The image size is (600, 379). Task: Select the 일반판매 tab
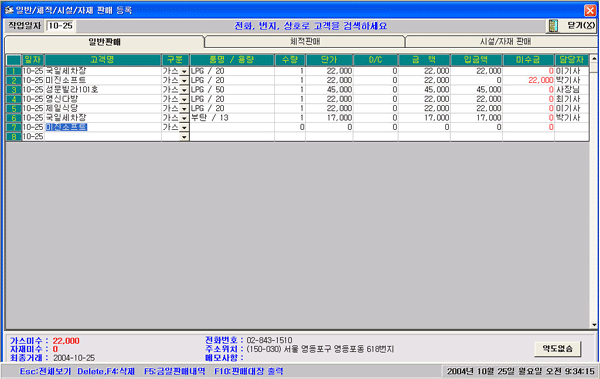pyautogui.click(x=104, y=42)
